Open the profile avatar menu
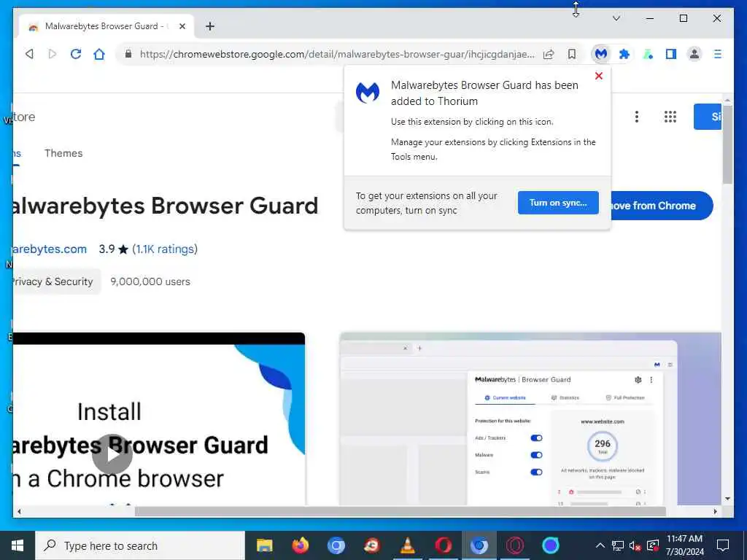Viewport: 747px width, 560px height. pos(694,54)
